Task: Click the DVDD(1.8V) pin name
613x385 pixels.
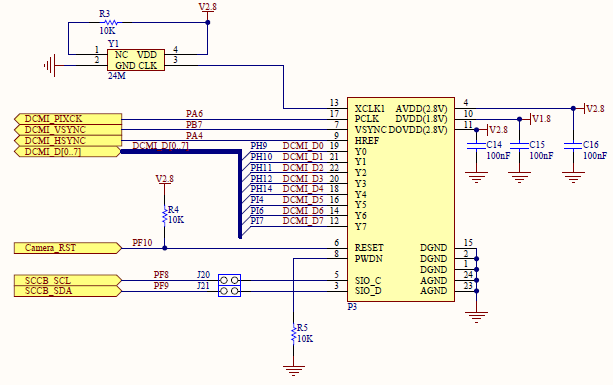Action: [x=421, y=119]
